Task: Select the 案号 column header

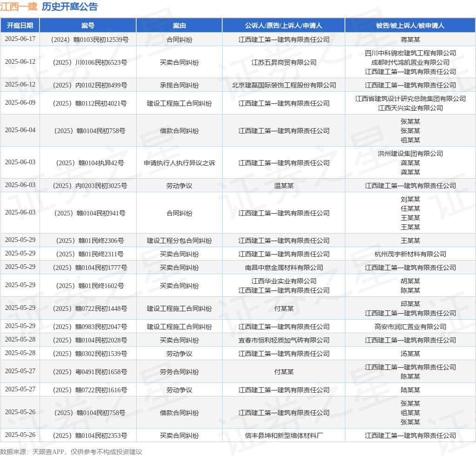Action: (x=88, y=26)
